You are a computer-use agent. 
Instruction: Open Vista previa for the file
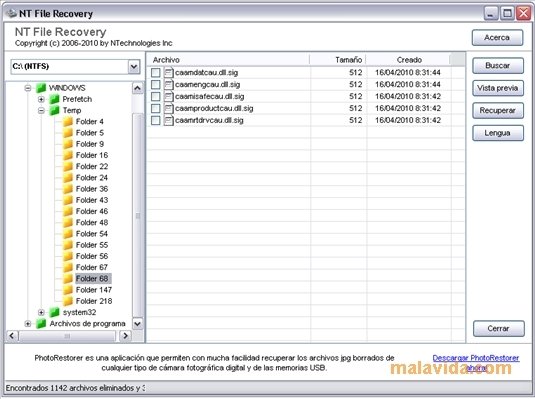[498, 88]
